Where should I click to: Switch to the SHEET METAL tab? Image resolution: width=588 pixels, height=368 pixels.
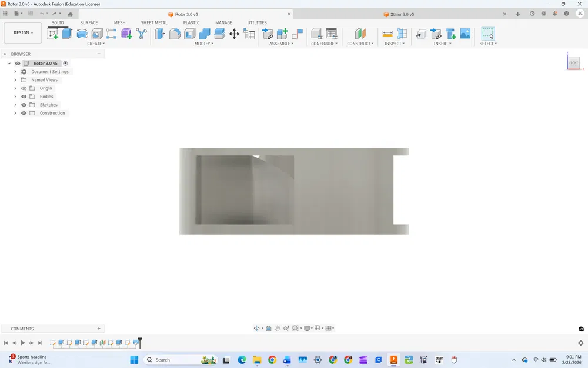[154, 22]
